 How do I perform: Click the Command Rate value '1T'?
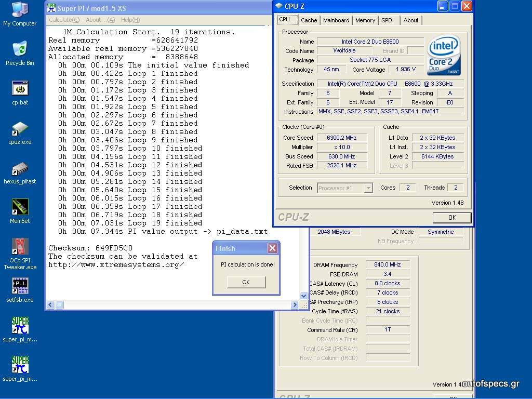(x=388, y=330)
